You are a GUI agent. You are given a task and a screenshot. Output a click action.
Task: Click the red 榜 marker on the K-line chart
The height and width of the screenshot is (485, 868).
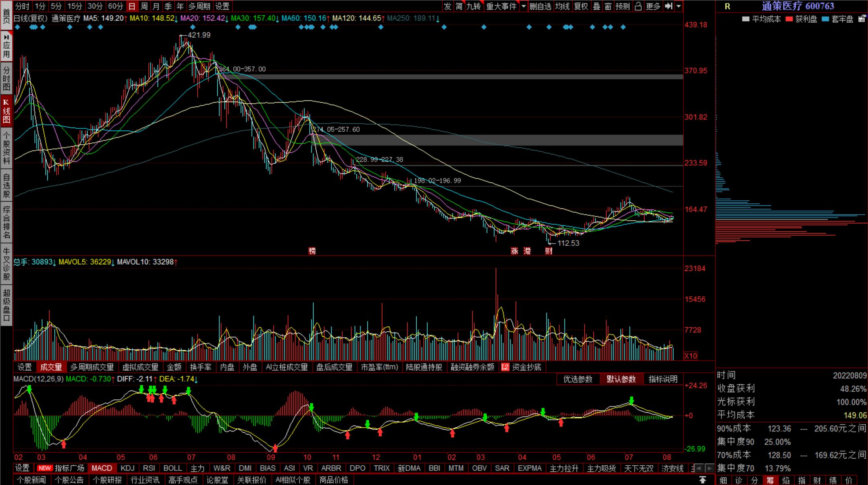pyautogui.click(x=312, y=251)
